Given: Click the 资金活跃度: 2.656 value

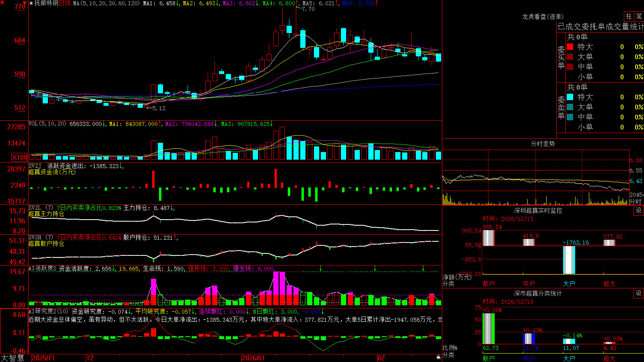Looking at the screenshot, I should pos(85,269).
